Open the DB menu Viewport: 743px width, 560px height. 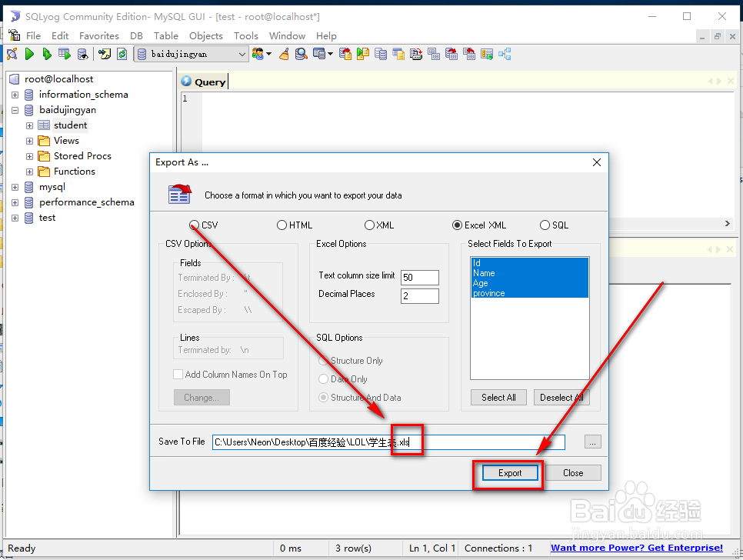click(136, 35)
